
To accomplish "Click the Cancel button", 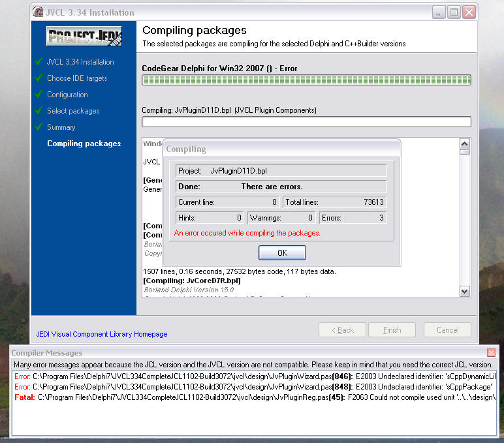I will (x=447, y=330).
